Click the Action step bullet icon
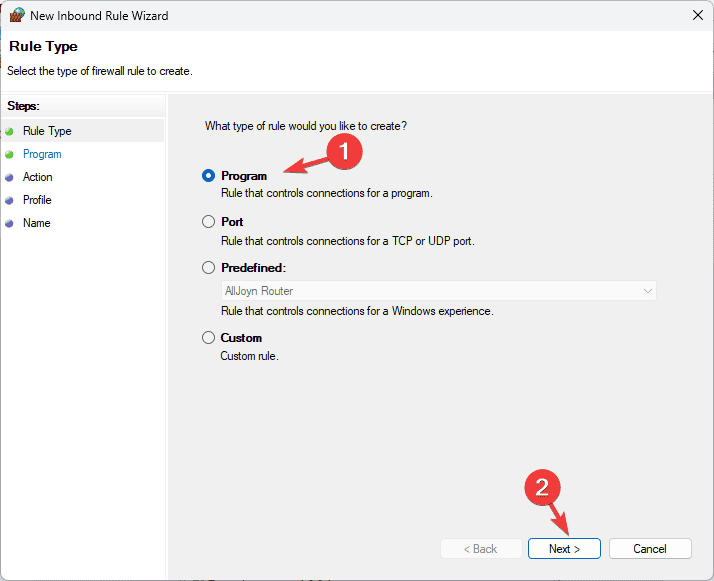The height and width of the screenshot is (581, 714). tap(10, 177)
